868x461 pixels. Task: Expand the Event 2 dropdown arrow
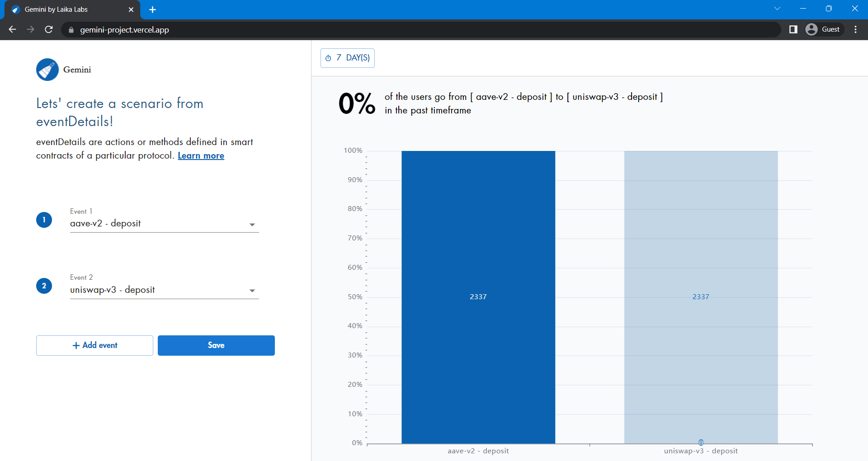click(252, 291)
